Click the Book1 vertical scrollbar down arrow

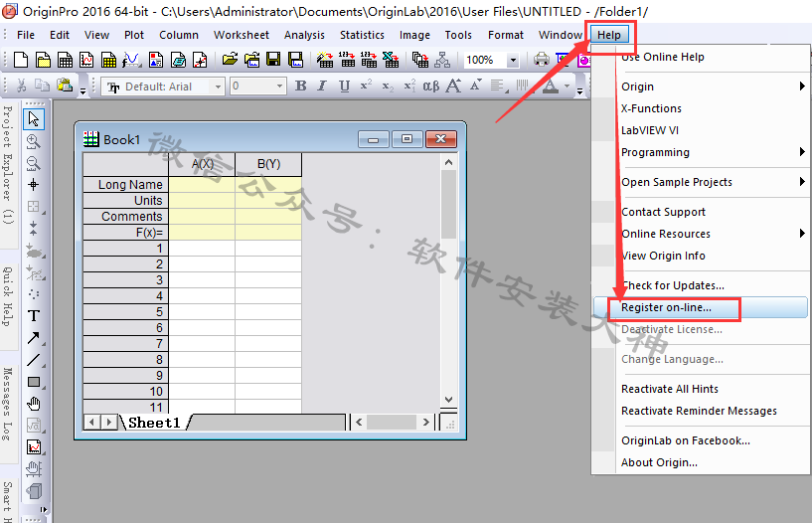pyautogui.click(x=448, y=400)
